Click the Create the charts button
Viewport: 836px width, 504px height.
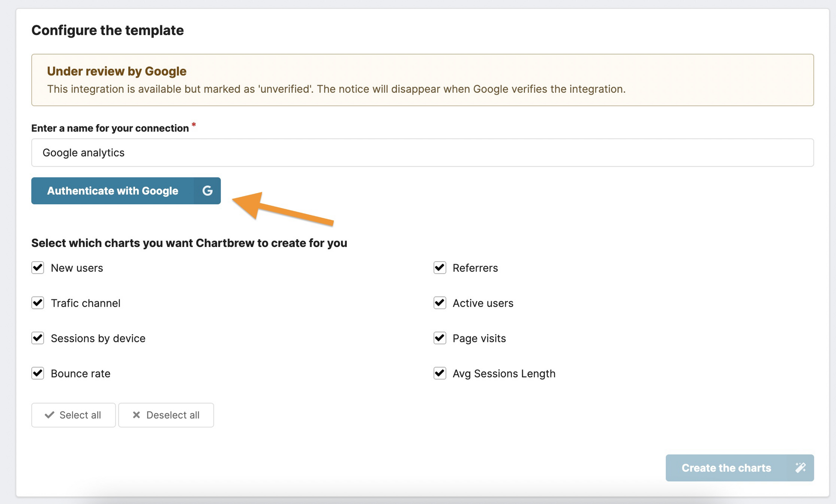click(739, 468)
